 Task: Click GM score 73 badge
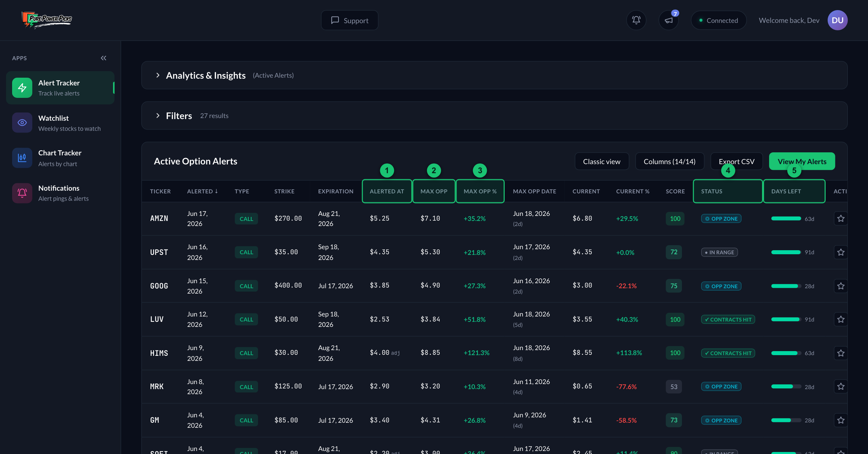674,420
